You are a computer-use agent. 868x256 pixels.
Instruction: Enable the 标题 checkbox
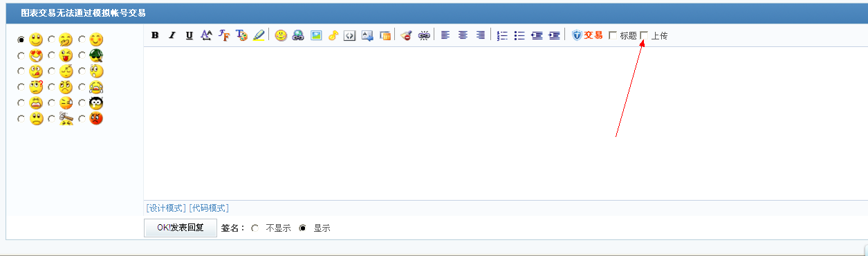point(613,35)
